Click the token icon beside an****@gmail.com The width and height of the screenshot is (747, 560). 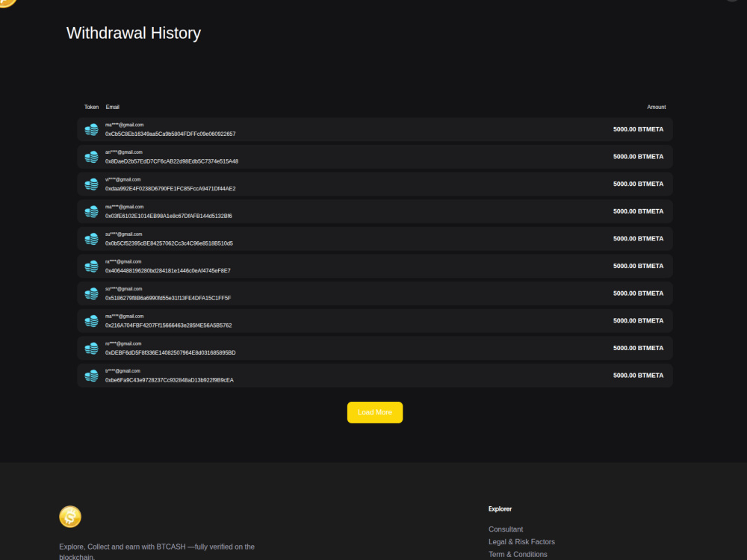[91, 157]
